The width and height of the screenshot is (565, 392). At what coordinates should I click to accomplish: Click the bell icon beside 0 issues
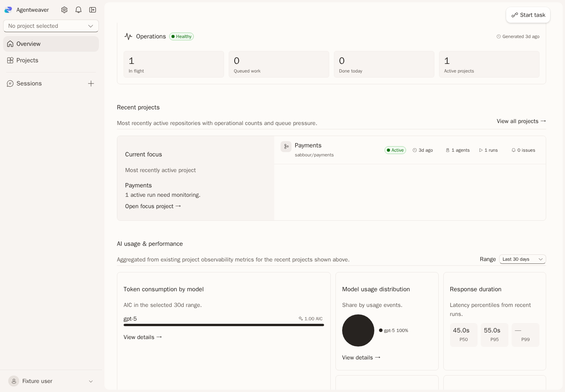point(514,150)
